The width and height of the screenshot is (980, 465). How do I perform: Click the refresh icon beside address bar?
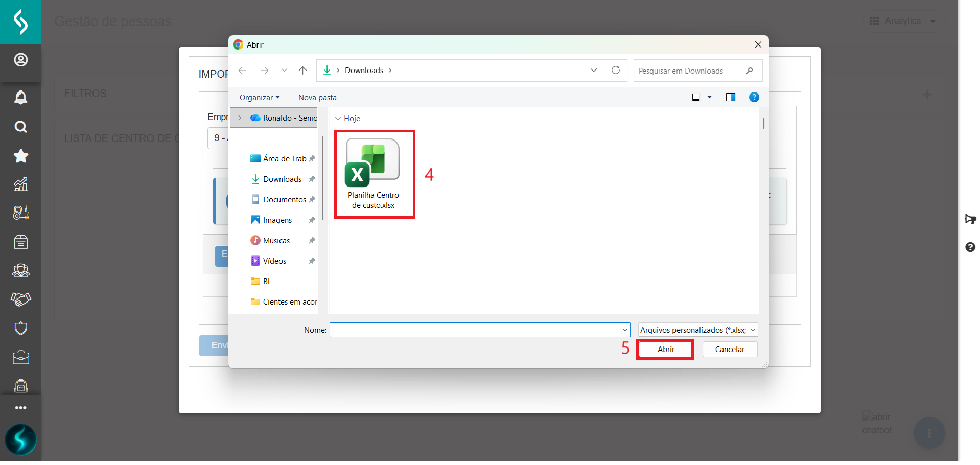pos(616,71)
